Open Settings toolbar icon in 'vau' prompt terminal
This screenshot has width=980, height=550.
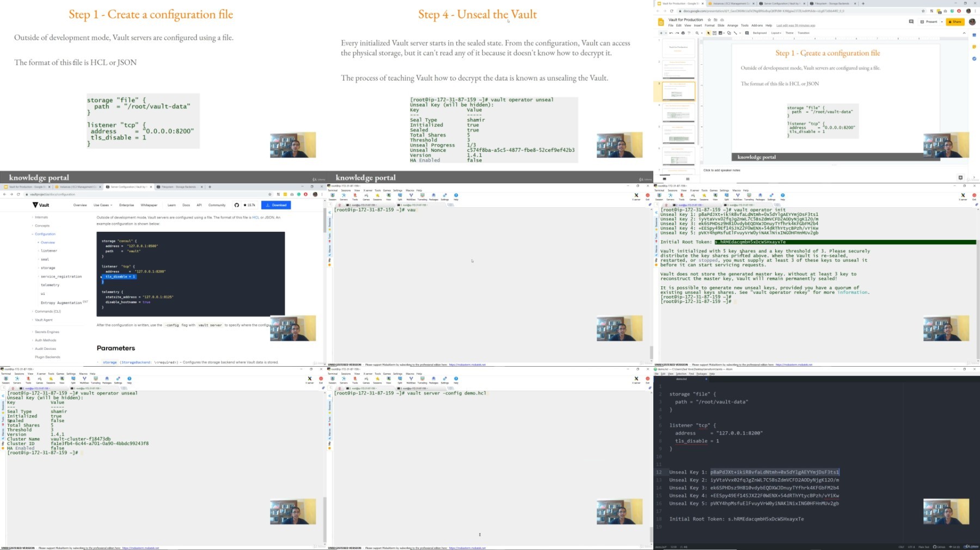pos(445,195)
